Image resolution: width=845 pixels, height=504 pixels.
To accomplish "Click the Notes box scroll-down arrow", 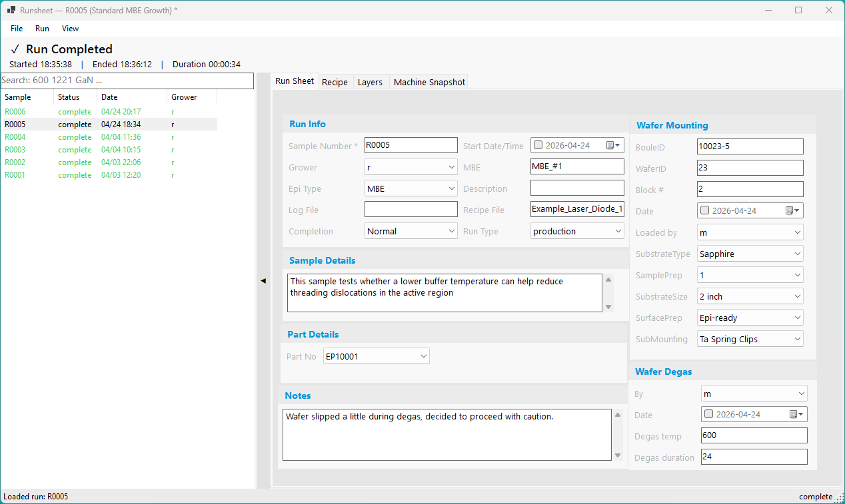I will click(618, 455).
